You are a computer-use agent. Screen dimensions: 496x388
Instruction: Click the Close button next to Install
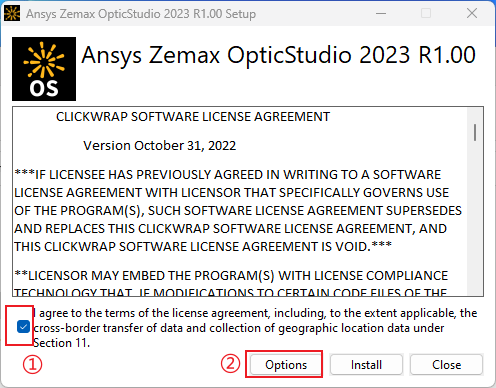[x=446, y=365]
